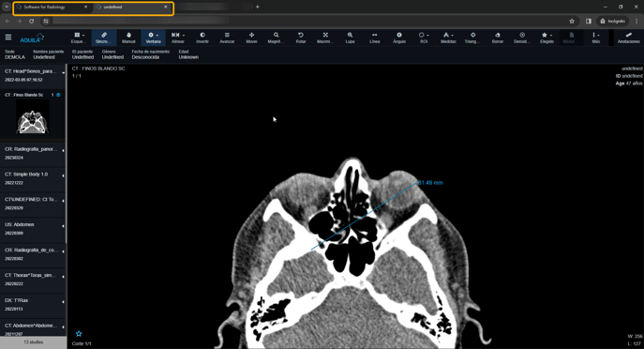This screenshot has width=644, height=349.
Task: Click the Borrar eraser tool
Action: pyautogui.click(x=498, y=38)
